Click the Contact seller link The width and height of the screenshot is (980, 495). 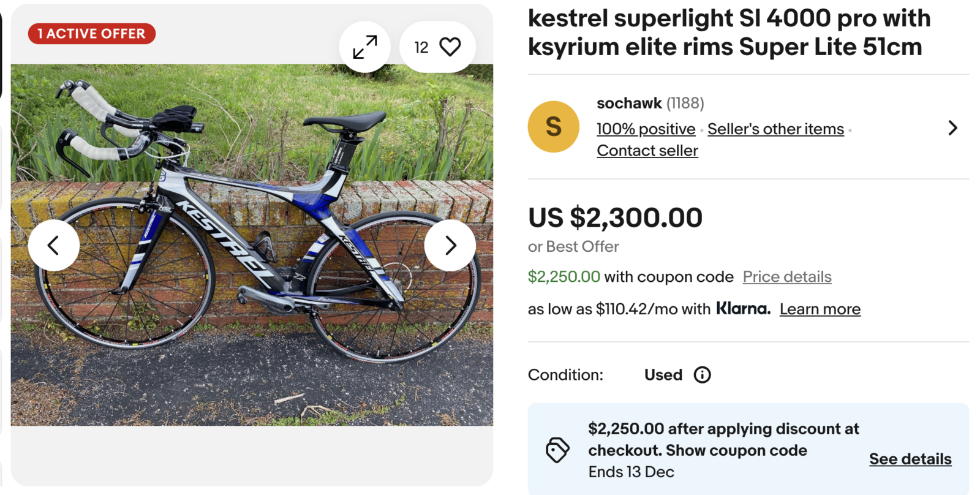(647, 151)
